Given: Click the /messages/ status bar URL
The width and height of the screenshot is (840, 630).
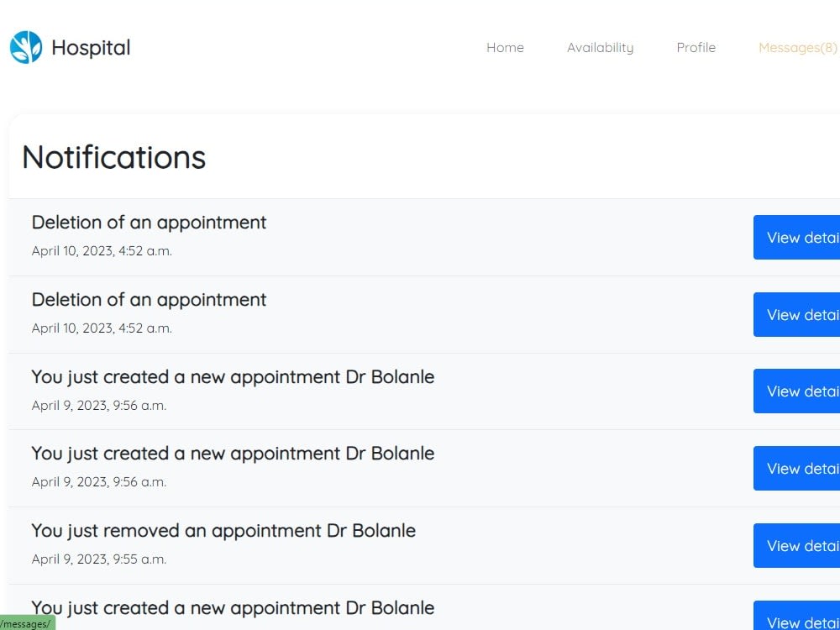Looking at the screenshot, I should coord(25,624).
